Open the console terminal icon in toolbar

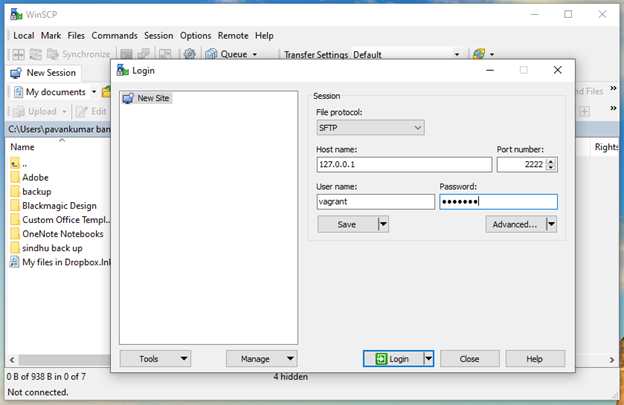127,54
